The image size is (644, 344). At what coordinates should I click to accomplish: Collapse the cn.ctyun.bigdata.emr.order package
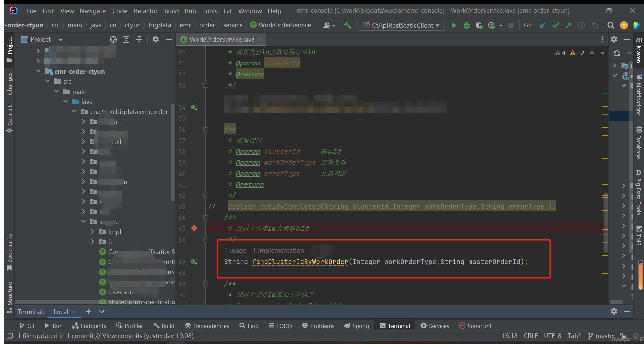point(74,112)
